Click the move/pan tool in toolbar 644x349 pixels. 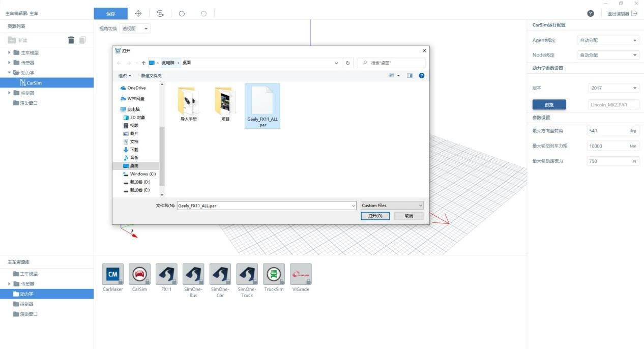[138, 14]
